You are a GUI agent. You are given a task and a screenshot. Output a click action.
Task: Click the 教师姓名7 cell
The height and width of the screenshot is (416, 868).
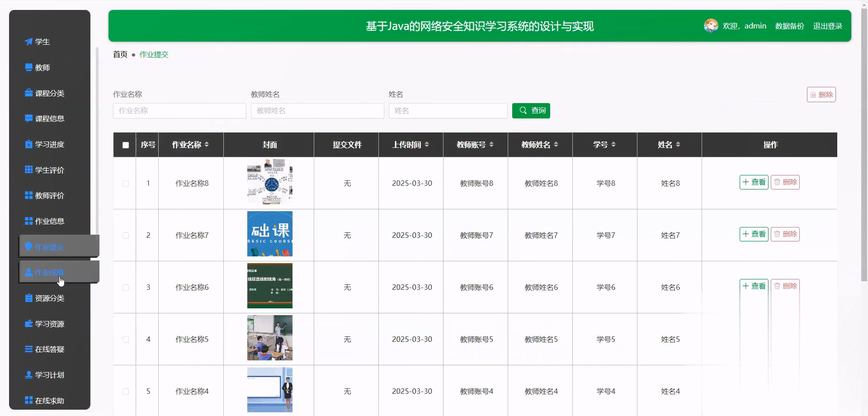coord(541,235)
